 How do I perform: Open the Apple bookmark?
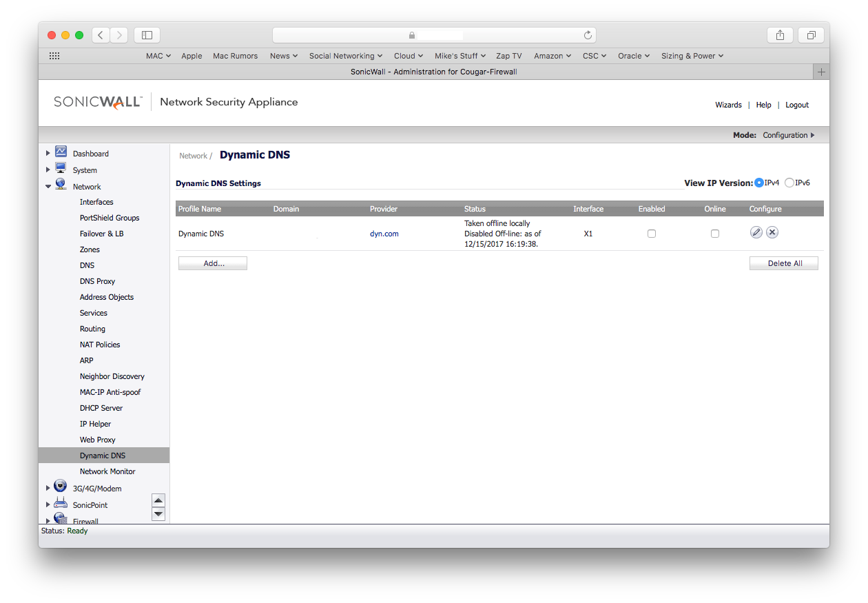192,56
